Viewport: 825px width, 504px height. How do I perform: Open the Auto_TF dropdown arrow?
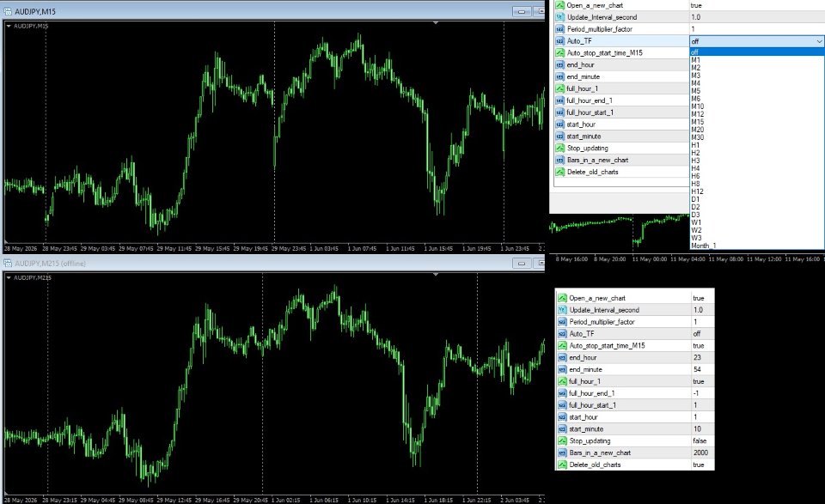(819, 41)
